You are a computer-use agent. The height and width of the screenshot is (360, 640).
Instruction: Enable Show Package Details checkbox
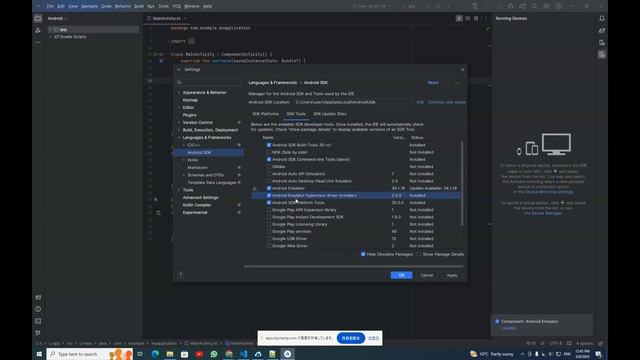tap(419, 254)
